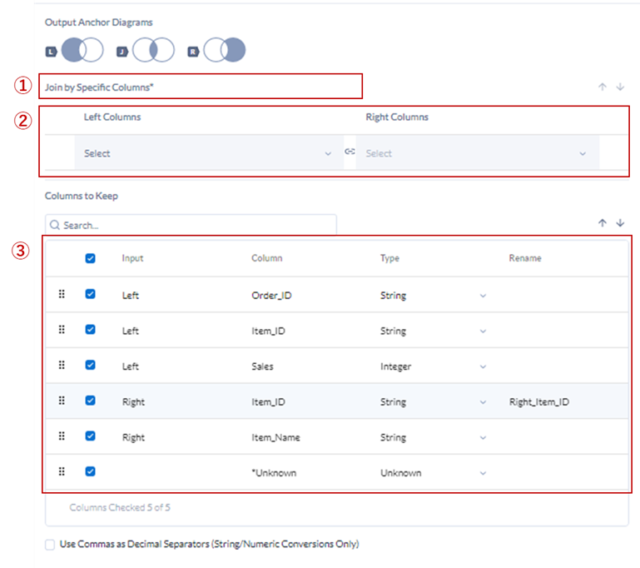Click the search magnifier icon
This screenshot has height=568, width=640.
55,225
